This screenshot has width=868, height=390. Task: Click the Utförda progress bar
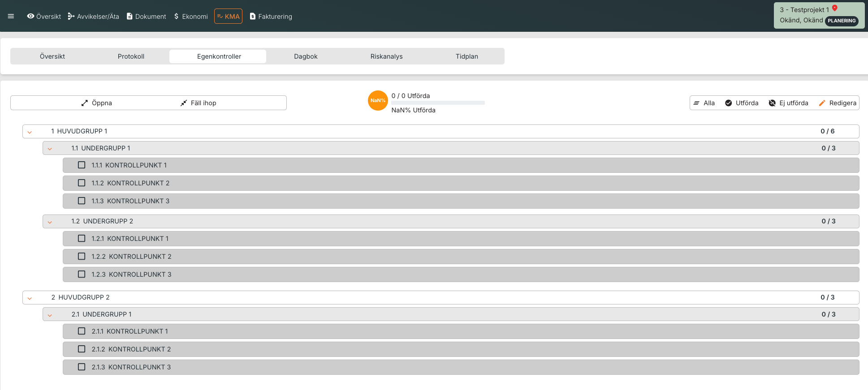(438, 103)
